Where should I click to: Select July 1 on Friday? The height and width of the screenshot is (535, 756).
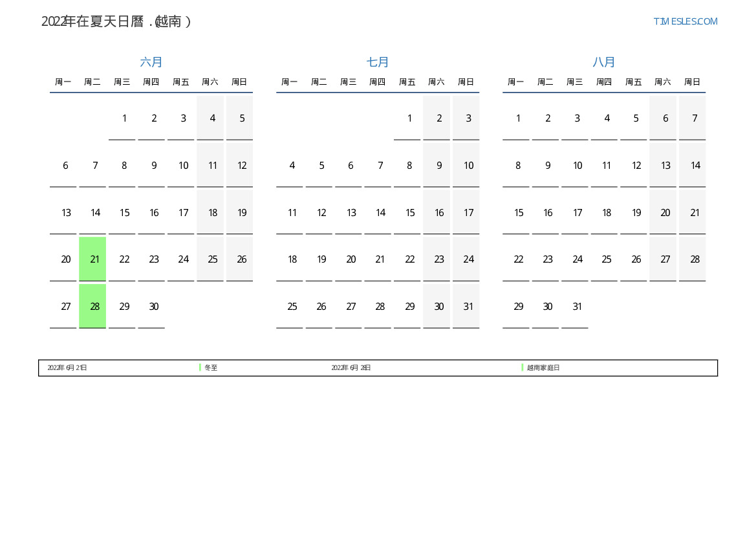[407, 118]
